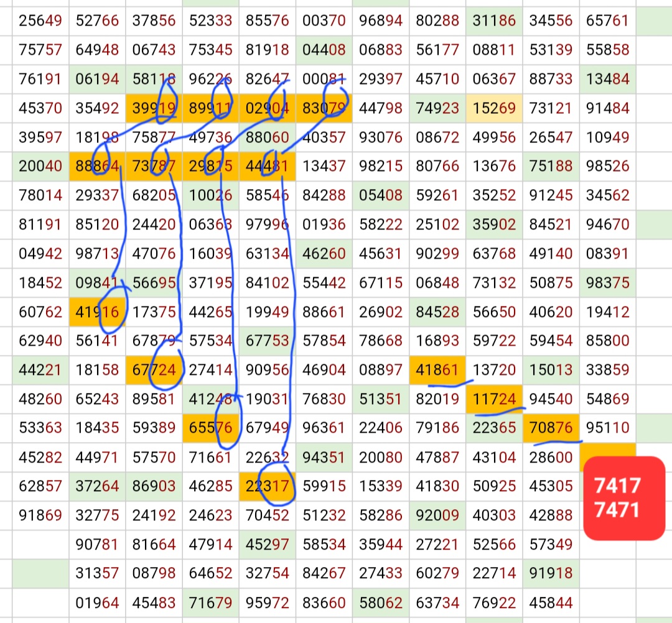Click the underlined cell 70876

pyautogui.click(x=551, y=428)
